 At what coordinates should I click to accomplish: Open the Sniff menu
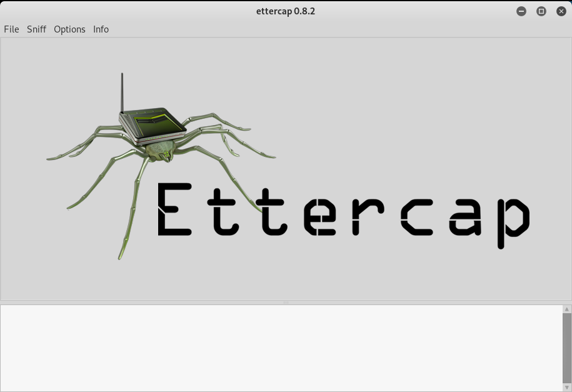pos(36,29)
